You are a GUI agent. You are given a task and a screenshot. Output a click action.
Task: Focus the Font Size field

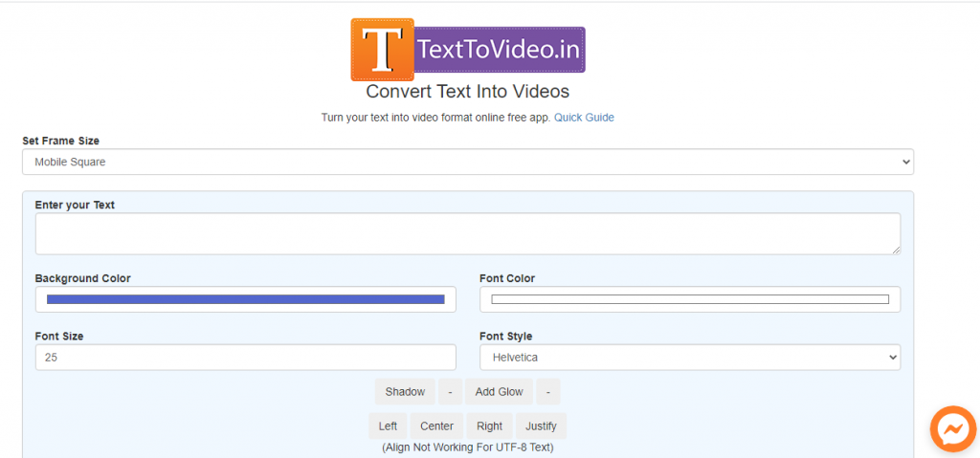pos(246,358)
